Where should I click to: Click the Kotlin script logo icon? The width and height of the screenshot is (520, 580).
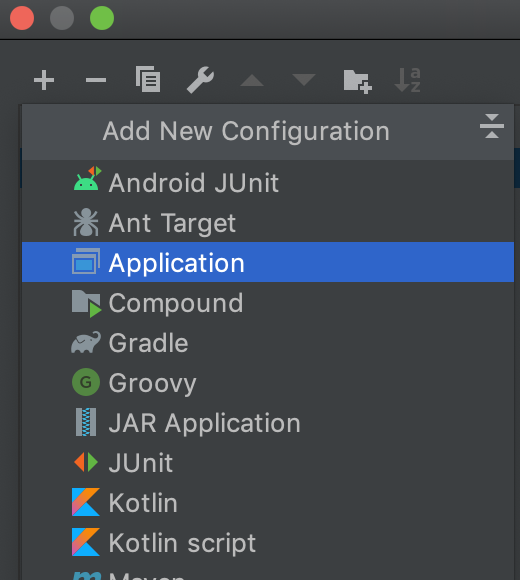pos(86,542)
